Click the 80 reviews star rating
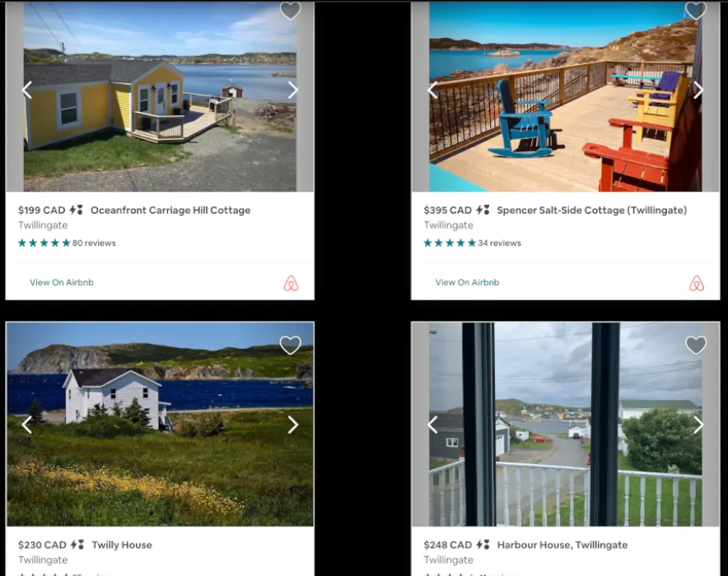The height and width of the screenshot is (576, 728). point(67,243)
